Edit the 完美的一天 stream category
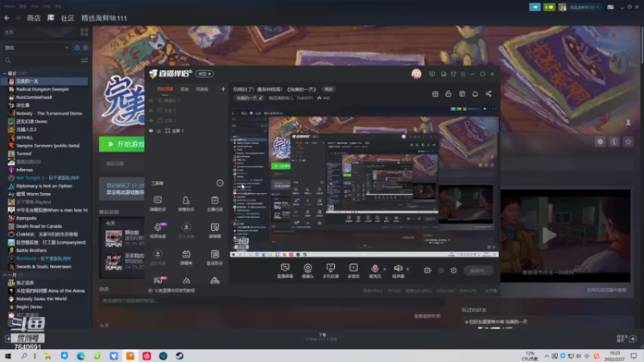Image resolution: width=644 pixels, height=362 pixels. point(250,98)
